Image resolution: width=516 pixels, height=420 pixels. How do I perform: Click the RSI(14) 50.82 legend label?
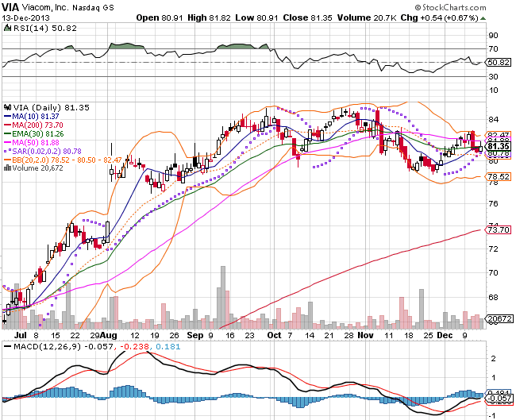click(x=44, y=29)
